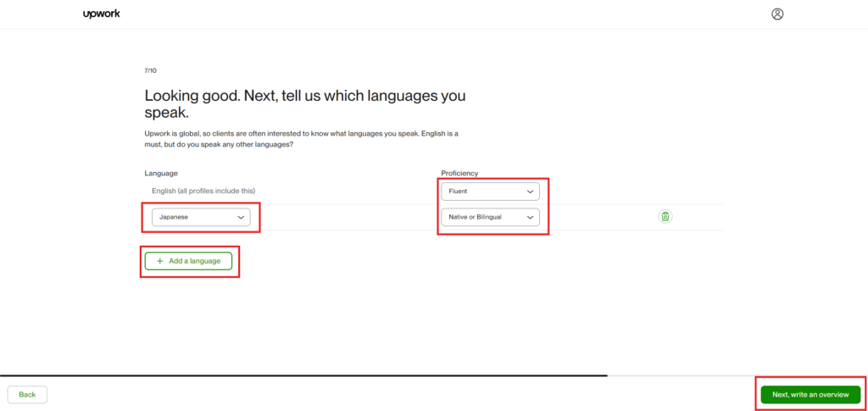The image size is (868, 411).
Task: Continue with Next, write an overview
Action: (810, 395)
